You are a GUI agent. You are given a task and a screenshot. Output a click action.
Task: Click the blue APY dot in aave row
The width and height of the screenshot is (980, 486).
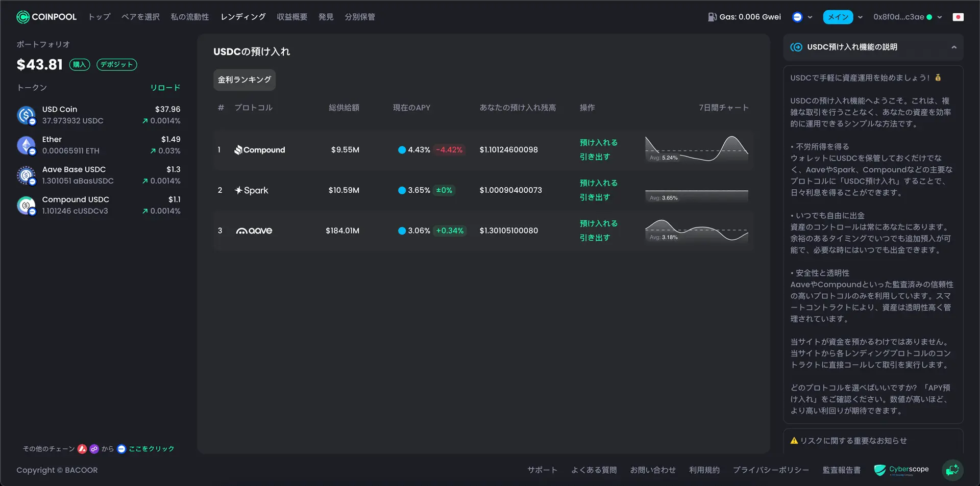pos(402,231)
